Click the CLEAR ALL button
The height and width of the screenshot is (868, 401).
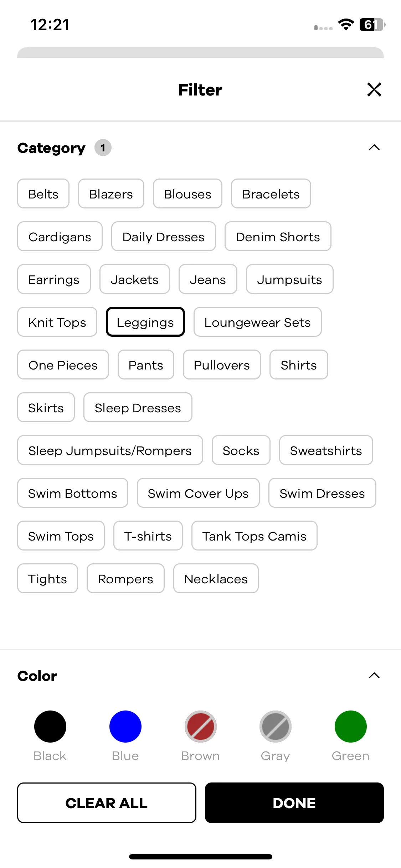coord(107,803)
